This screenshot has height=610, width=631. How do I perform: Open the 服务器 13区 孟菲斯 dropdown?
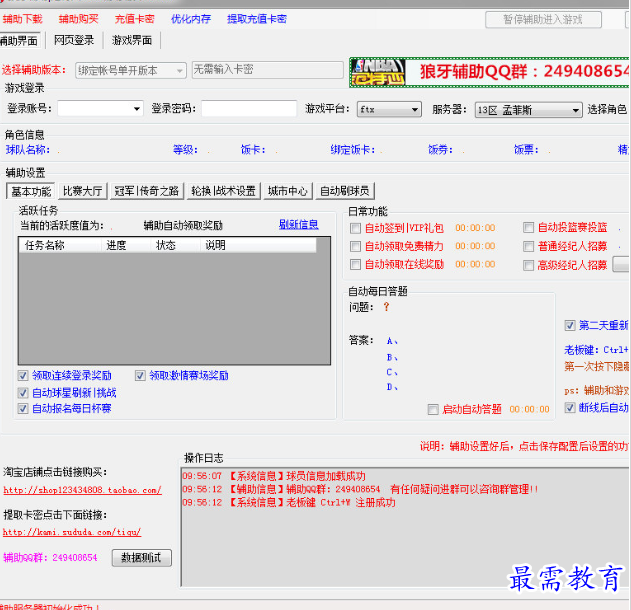pos(528,110)
